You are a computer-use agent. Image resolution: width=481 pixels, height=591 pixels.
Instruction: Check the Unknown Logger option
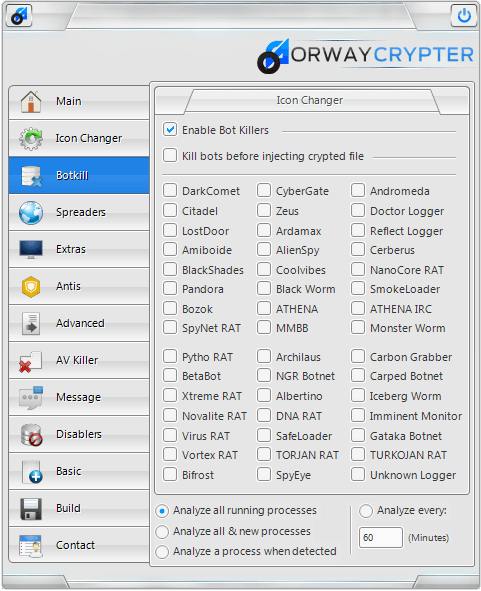(358, 474)
